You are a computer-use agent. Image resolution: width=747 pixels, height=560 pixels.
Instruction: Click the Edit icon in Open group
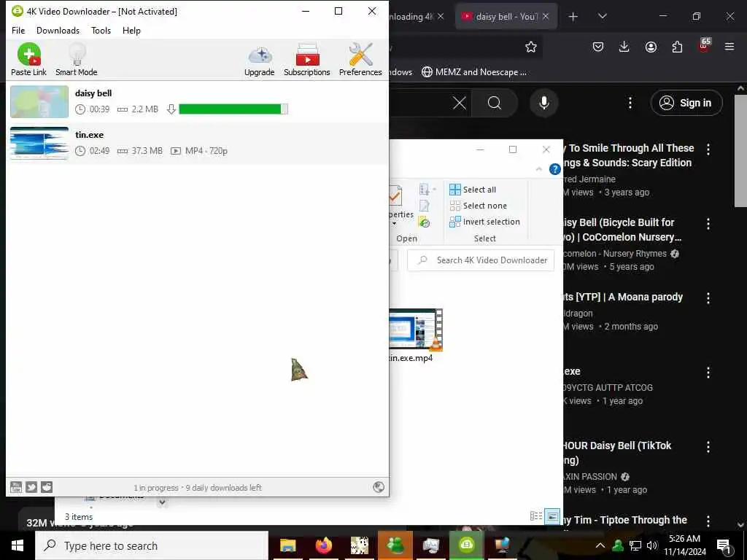(x=424, y=206)
